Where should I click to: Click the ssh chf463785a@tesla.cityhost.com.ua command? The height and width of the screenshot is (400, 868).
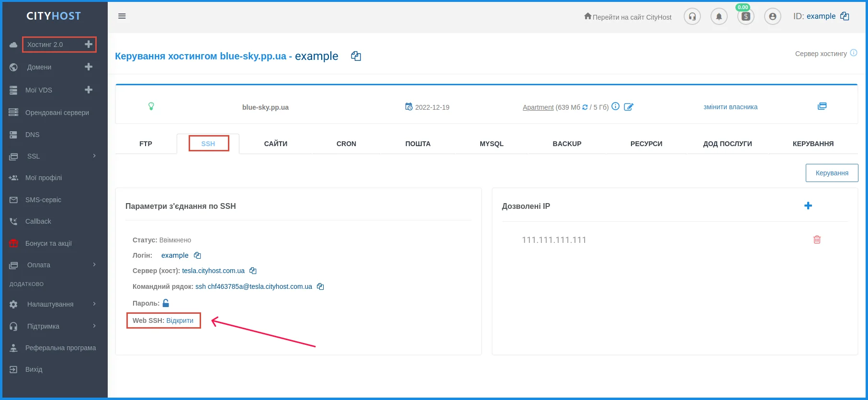pos(254,286)
